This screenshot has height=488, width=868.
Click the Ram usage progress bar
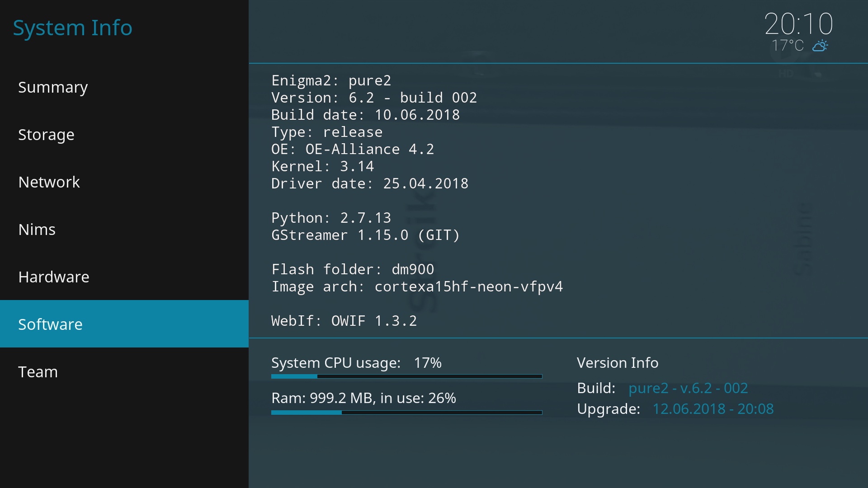click(406, 413)
